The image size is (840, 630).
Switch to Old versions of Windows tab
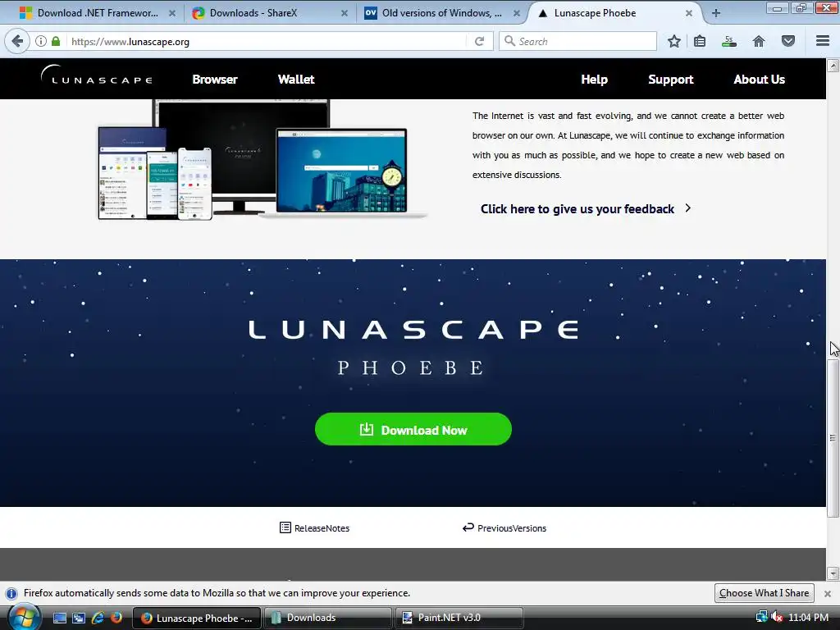(x=442, y=13)
